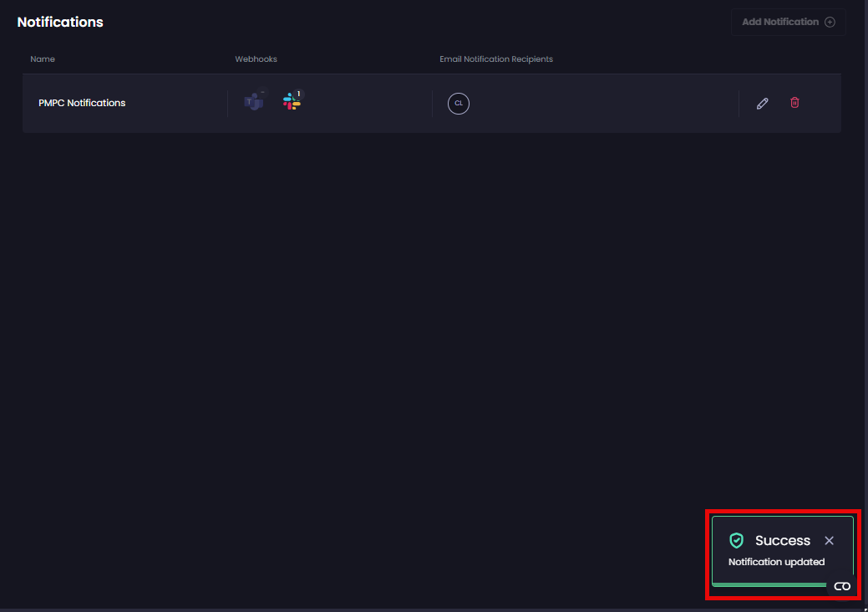The width and height of the screenshot is (868, 612).
Task: Delete the PMPC Notifications entry
Action: pyautogui.click(x=794, y=103)
